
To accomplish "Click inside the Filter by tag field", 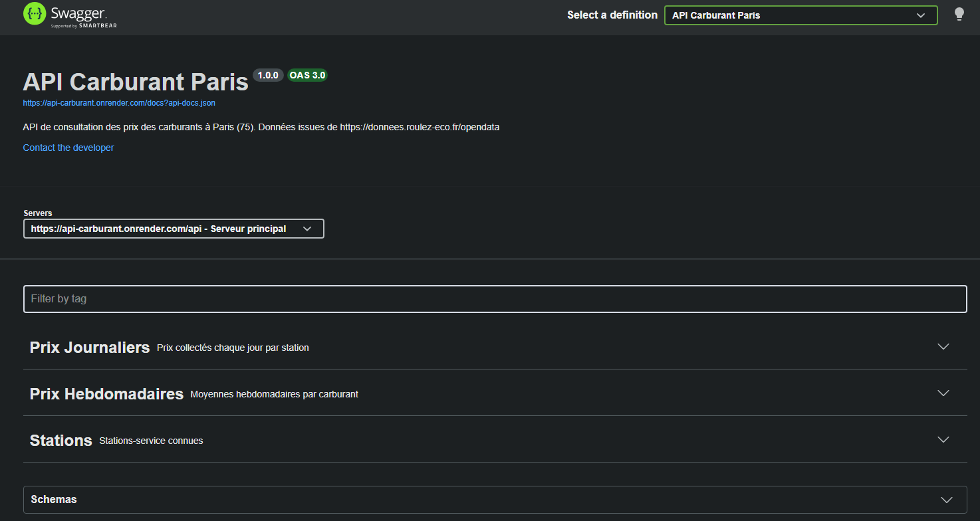I will 495,299.
